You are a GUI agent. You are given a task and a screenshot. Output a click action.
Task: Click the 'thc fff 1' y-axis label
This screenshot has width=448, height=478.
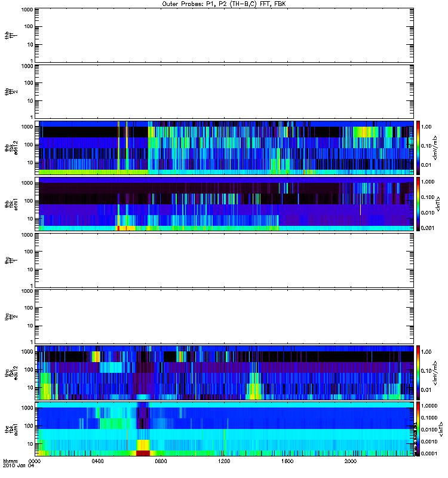click(x=11, y=260)
